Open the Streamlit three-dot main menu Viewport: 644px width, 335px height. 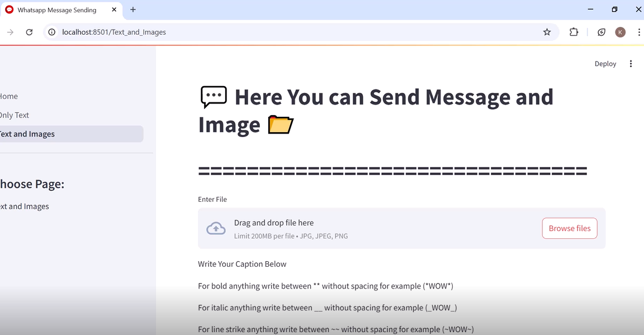pos(631,64)
